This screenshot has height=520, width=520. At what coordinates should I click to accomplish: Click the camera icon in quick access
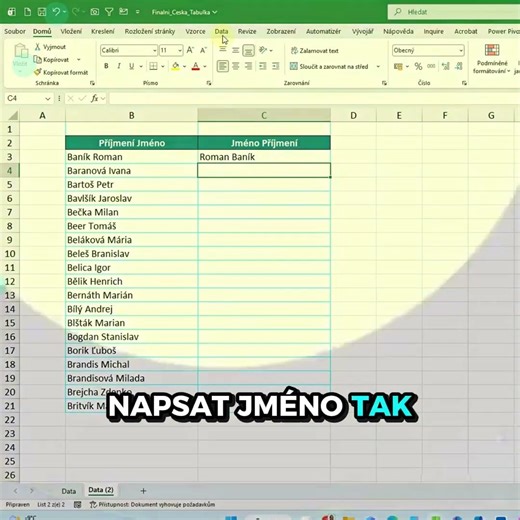point(95,12)
